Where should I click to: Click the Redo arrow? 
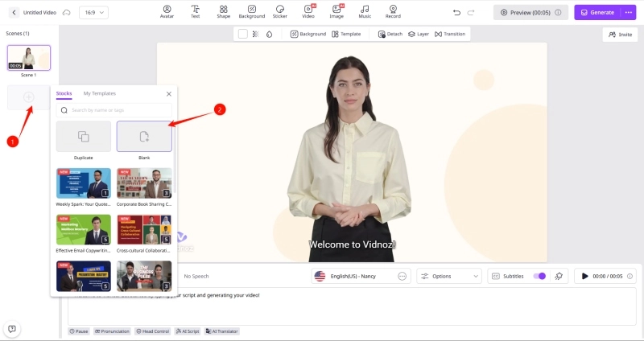[471, 13]
